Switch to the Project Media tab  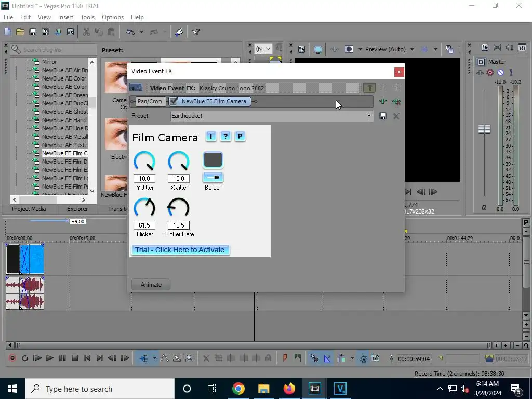tap(29, 209)
